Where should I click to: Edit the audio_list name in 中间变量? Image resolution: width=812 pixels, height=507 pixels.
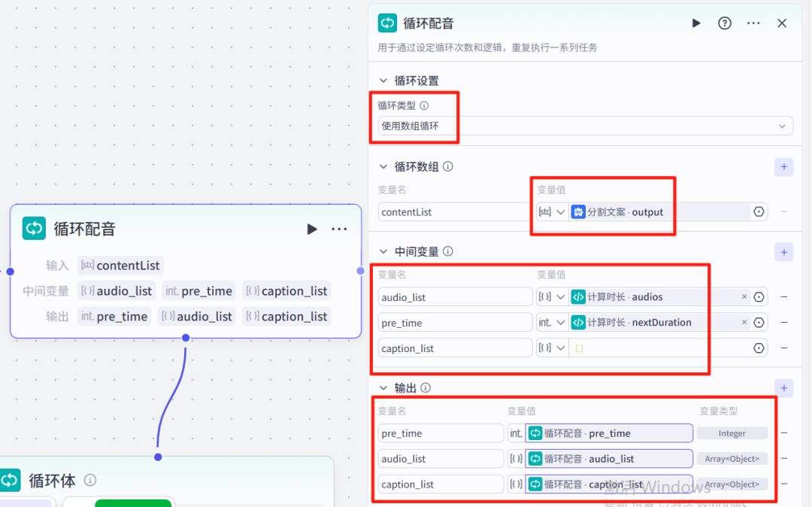pyautogui.click(x=455, y=297)
